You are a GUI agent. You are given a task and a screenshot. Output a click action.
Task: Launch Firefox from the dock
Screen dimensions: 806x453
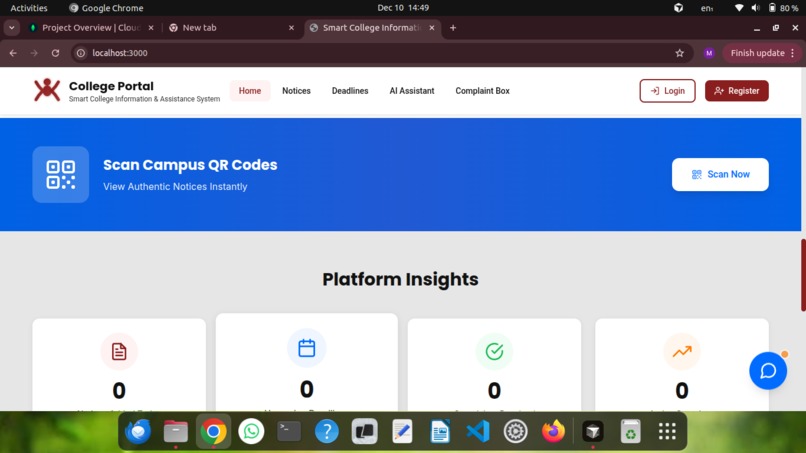click(x=553, y=431)
